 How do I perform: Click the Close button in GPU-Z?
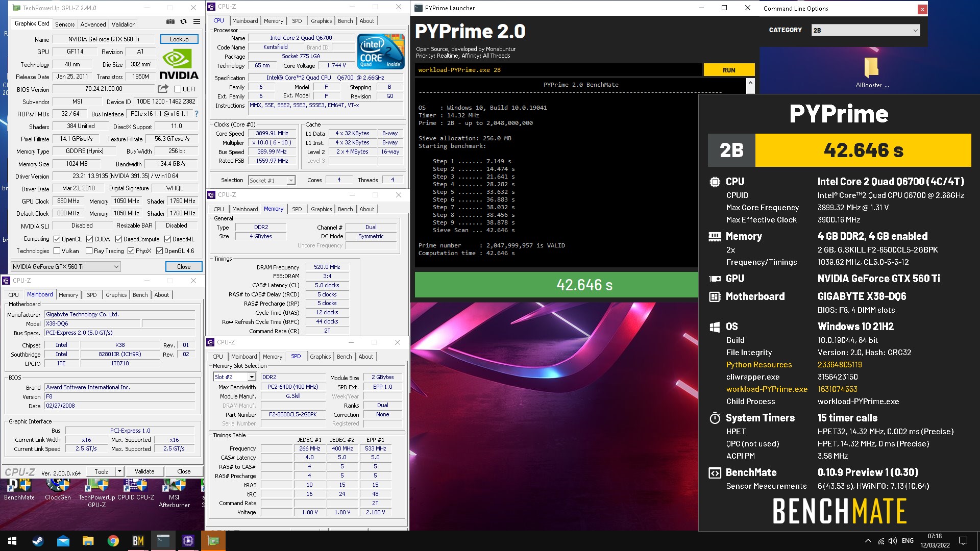(x=184, y=266)
